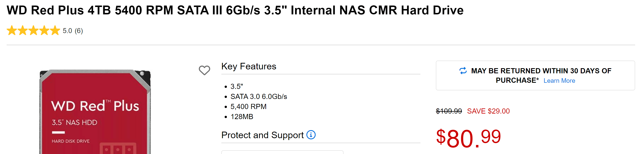Click the crossed-out $109.99 original price
Viewport: 644px width, 154px height.
coord(448,111)
